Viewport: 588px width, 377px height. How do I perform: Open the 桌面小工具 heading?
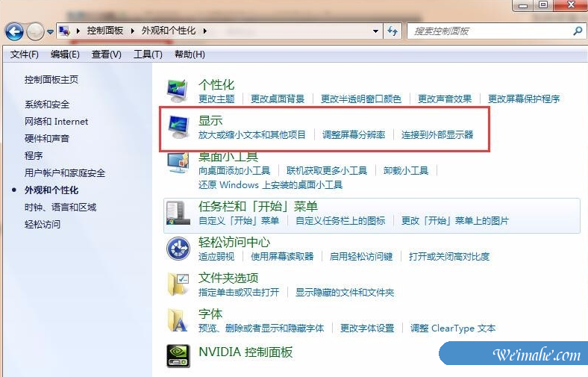[228, 157]
